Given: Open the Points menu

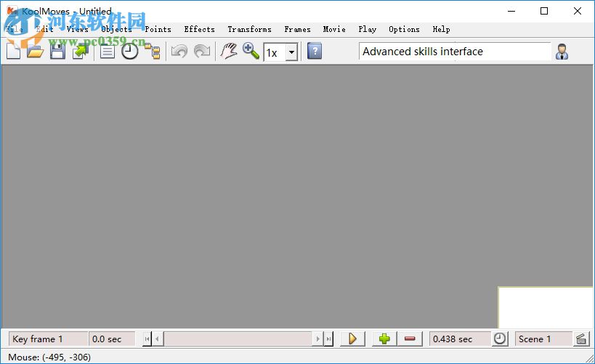Looking at the screenshot, I should (x=158, y=29).
